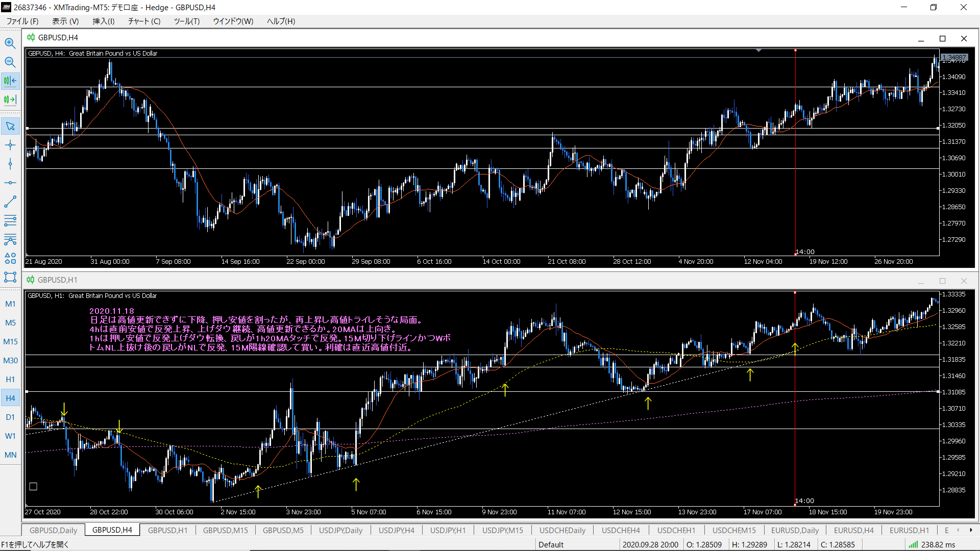
Task: Switch to EURUSD,H1 chart tab
Action: point(910,530)
